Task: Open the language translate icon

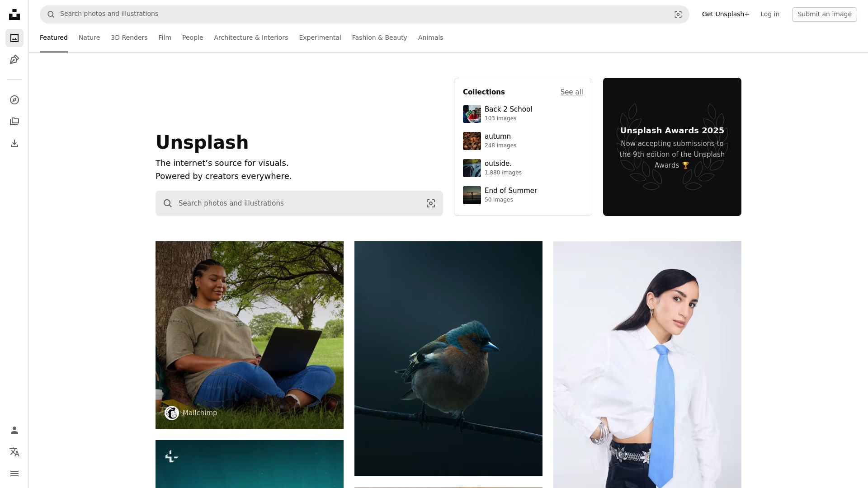Action: click(x=14, y=452)
